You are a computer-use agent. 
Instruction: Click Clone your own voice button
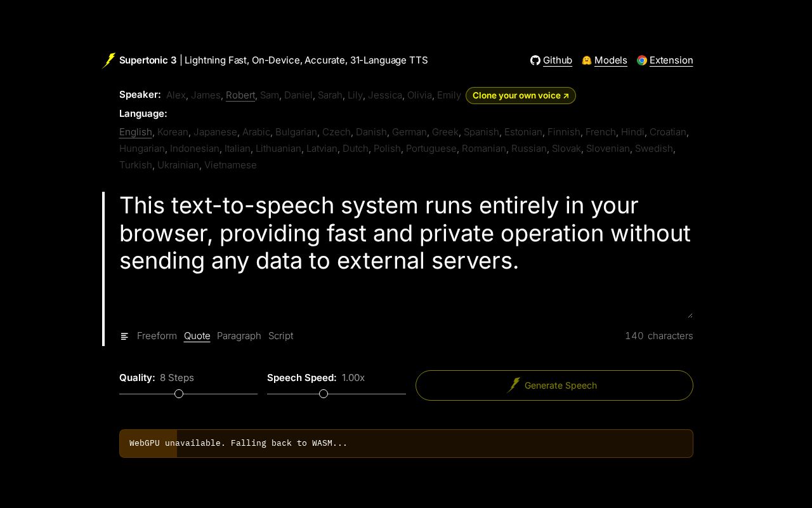pyautogui.click(x=521, y=95)
